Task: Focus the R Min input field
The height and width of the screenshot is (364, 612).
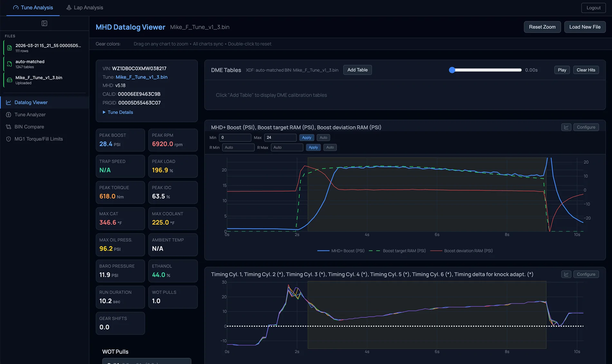Action: pyautogui.click(x=238, y=148)
